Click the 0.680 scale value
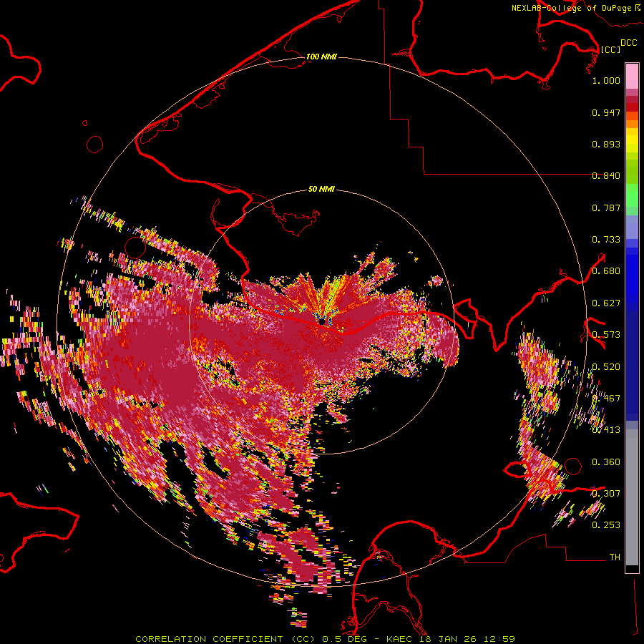Screen dimensions: 644x644 tap(606, 271)
